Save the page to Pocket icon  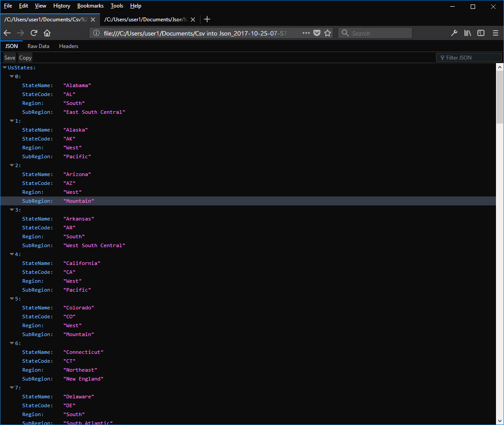(317, 33)
